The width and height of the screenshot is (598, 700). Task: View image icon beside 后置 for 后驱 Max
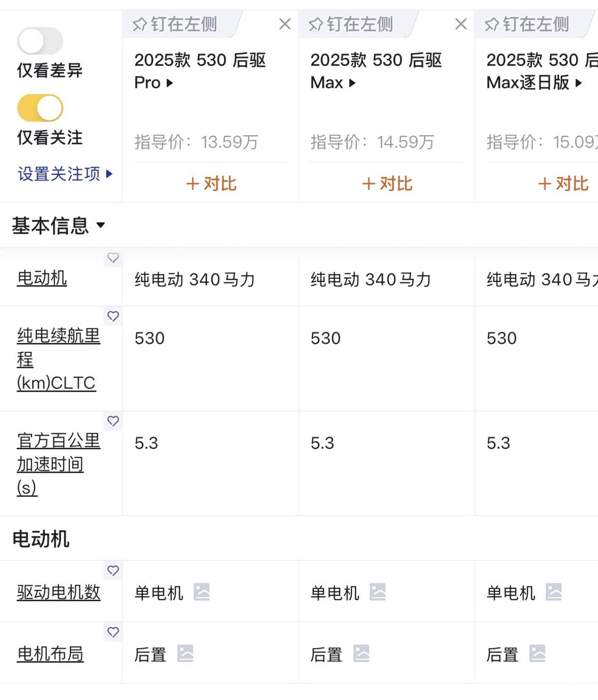click(x=361, y=653)
